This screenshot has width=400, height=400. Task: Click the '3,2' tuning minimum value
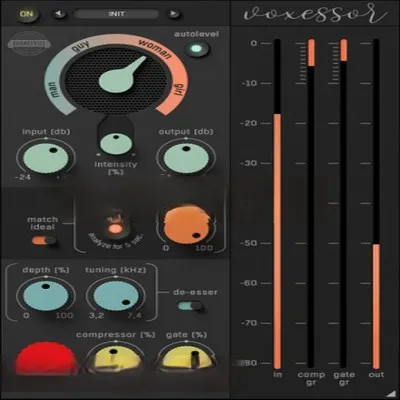tap(96, 315)
